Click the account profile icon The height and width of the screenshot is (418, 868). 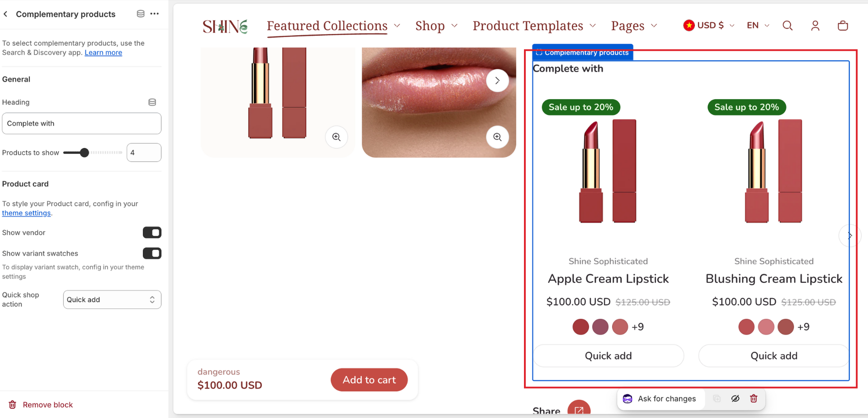(815, 26)
